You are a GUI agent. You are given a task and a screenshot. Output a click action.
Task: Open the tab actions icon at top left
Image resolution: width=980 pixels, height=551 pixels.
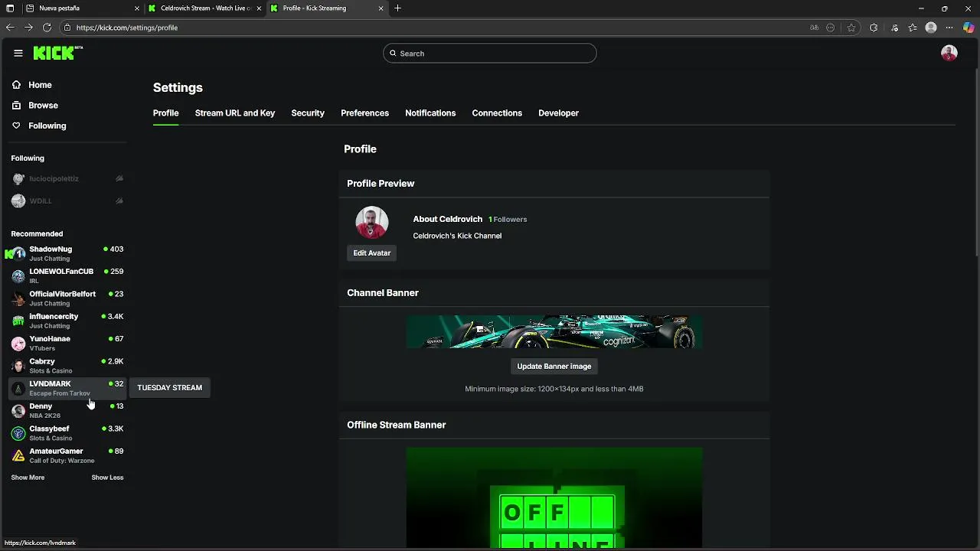tap(10, 8)
